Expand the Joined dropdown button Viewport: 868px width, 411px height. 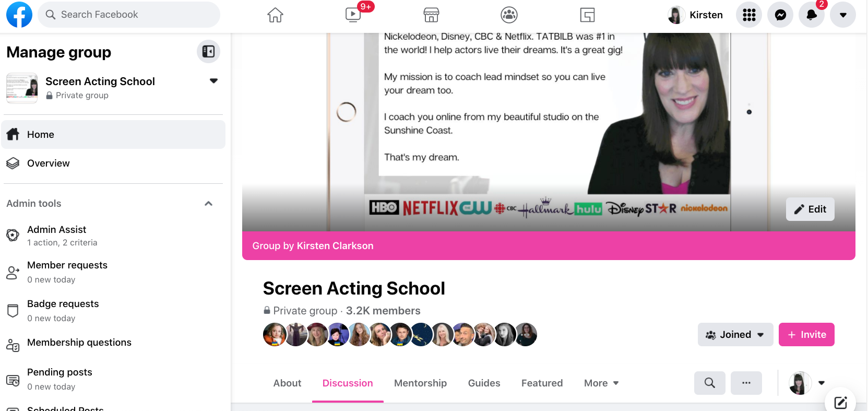coord(735,334)
